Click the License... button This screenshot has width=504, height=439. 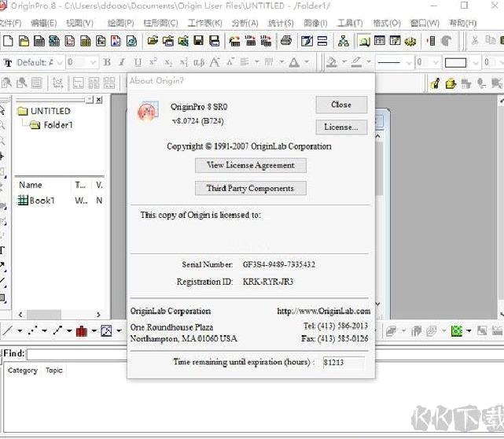click(x=341, y=127)
